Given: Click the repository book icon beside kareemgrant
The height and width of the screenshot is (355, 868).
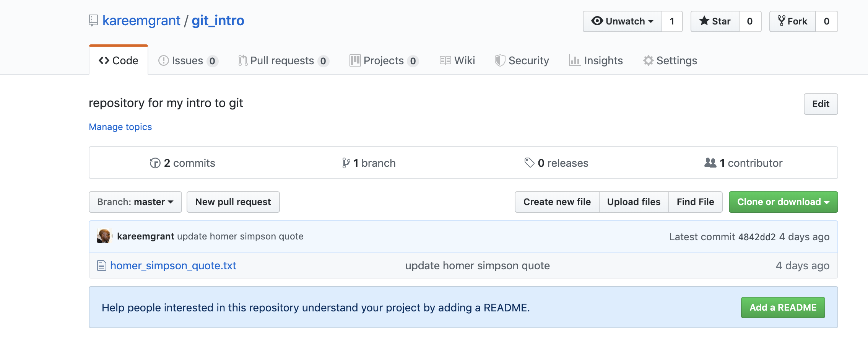Looking at the screenshot, I should click(93, 21).
